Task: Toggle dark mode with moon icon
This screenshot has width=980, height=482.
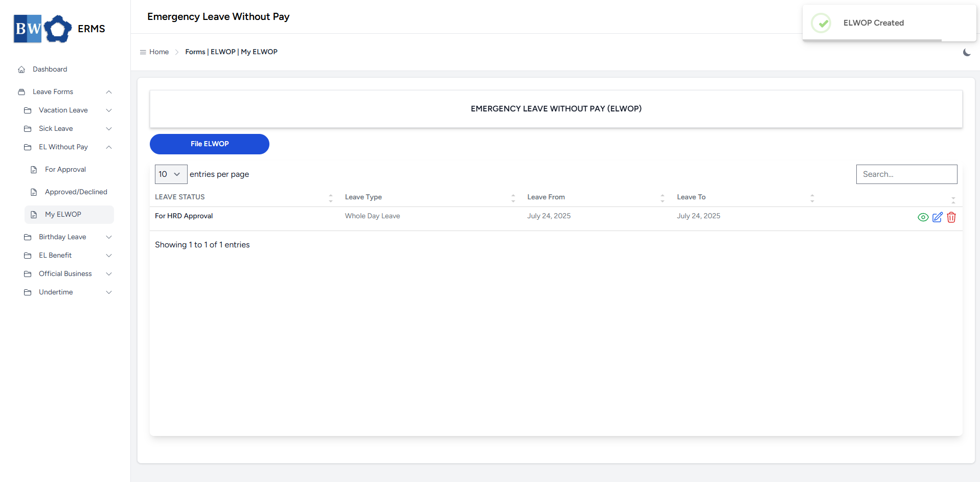Action: [x=967, y=52]
